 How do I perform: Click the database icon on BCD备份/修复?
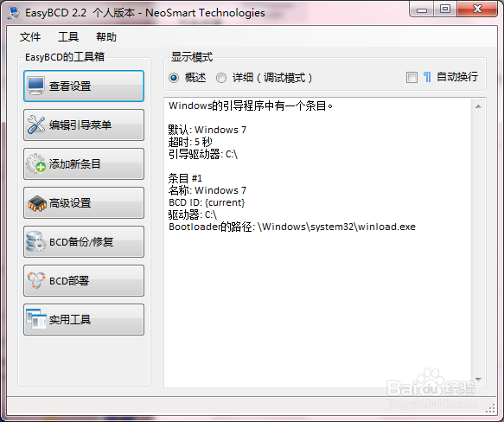(x=35, y=241)
